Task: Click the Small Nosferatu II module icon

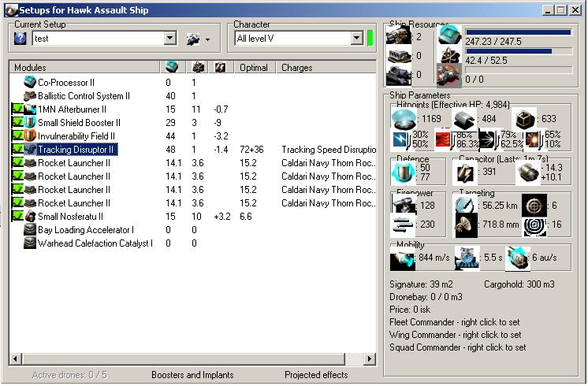Action: pyautogui.click(x=30, y=216)
